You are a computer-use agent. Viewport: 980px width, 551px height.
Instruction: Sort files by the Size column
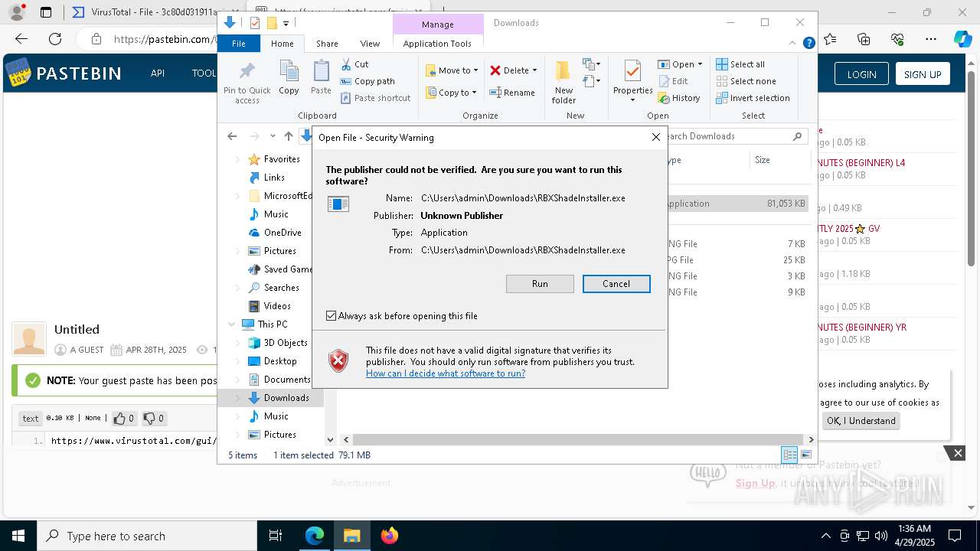[779, 160]
